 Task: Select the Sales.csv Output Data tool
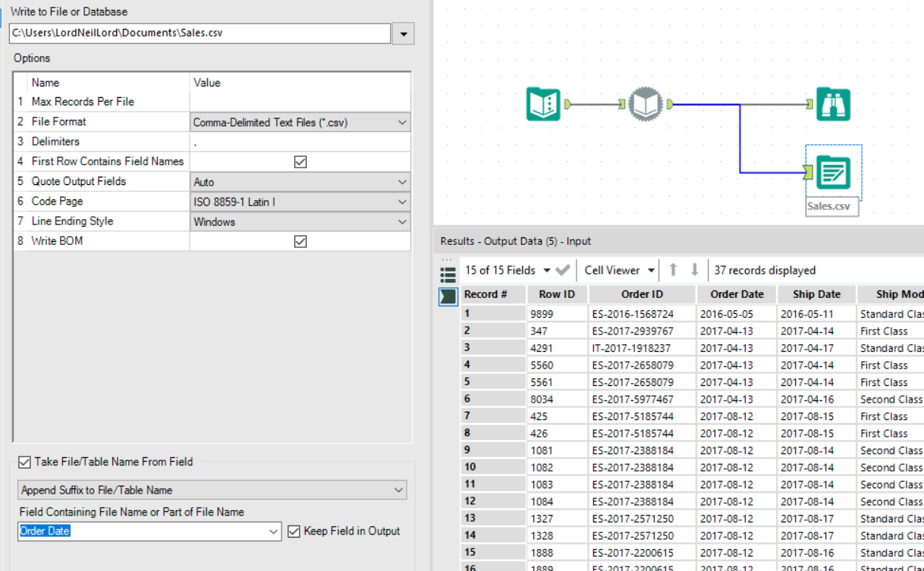(833, 173)
